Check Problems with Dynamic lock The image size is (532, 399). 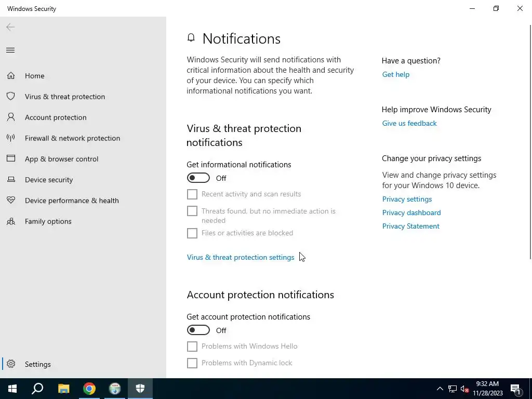pyautogui.click(x=192, y=363)
